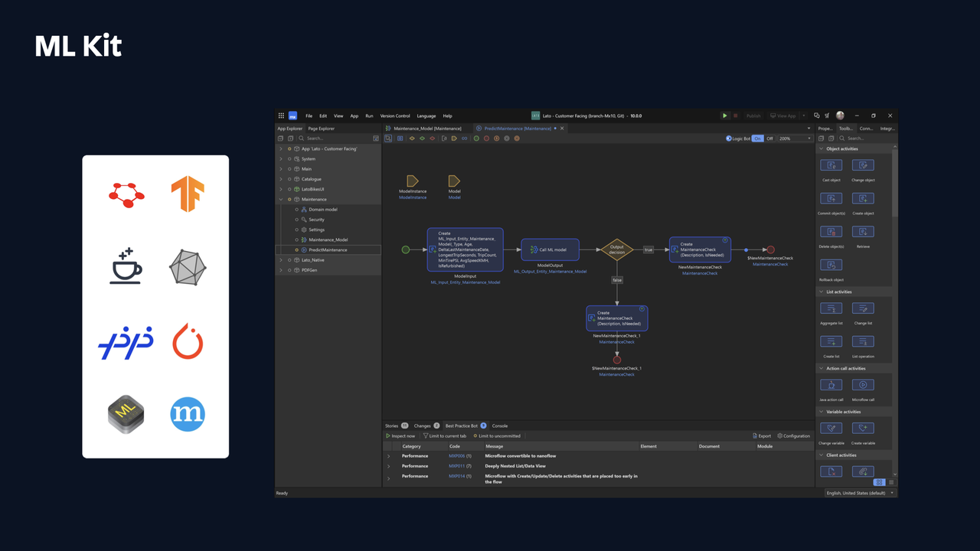The height and width of the screenshot is (551, 980).
Task: Expand the Catalogue module
Action: [x=281, y=179]
